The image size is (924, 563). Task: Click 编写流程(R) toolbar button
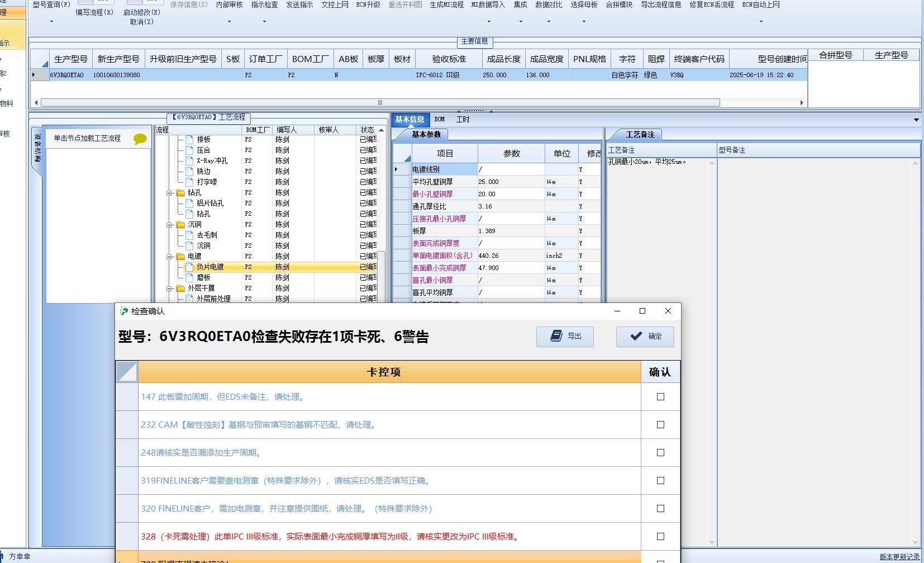coord(94,12)
